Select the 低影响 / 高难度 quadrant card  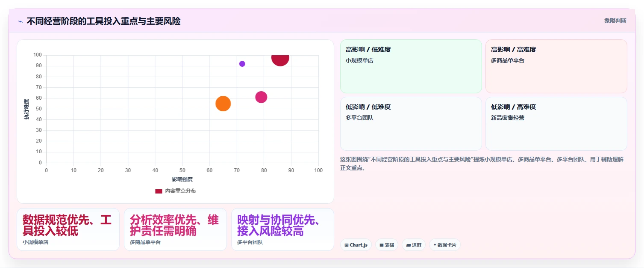point(556,124)
